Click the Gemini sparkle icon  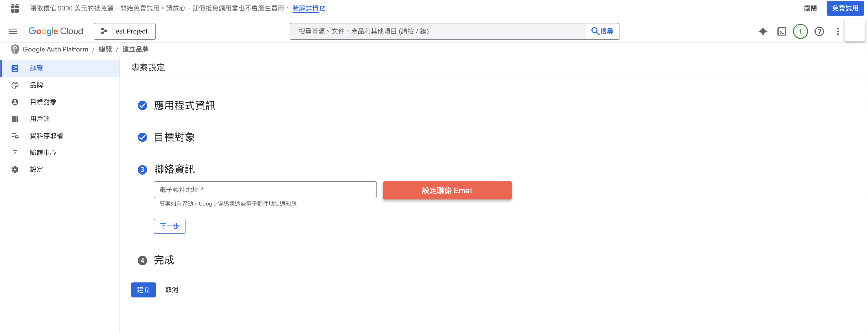tap(762, 31)
